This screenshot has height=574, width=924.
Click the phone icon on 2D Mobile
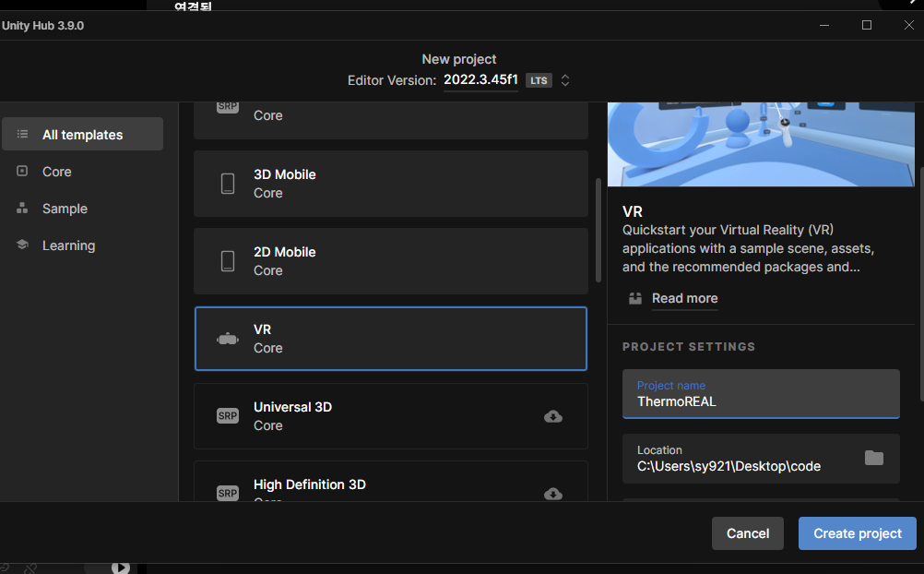[228, 261]
